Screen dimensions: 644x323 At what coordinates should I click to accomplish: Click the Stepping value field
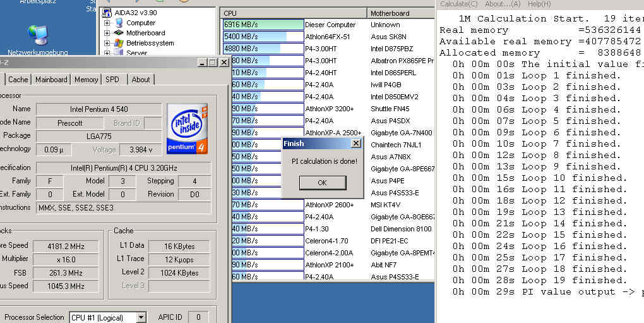pos(194,181)
